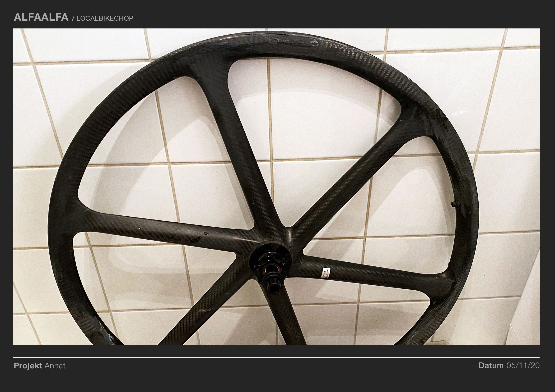Open the carbon wheel photo

(x=276, y=187)
